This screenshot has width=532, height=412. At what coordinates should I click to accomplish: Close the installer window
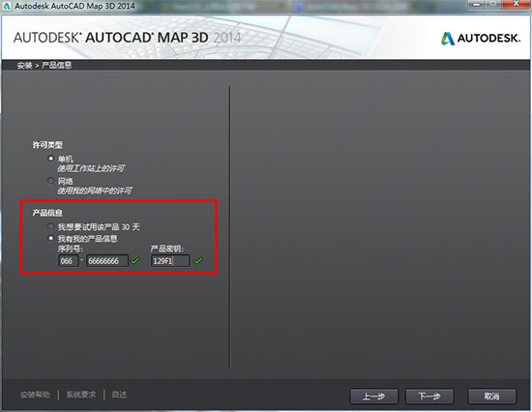[x=516, y=4]
